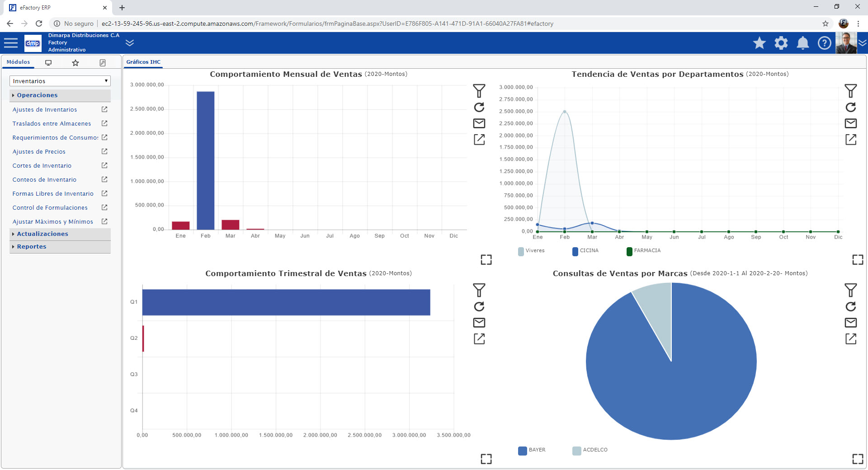Image resolution: width=868 pixels, height=470 pixels.
Task: Expand the Reportes section
Action: tap(31, 246)
